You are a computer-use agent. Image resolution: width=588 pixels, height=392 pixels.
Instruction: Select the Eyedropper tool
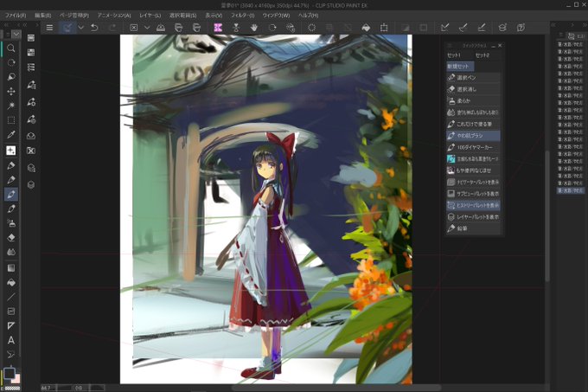tap(11, 134)
